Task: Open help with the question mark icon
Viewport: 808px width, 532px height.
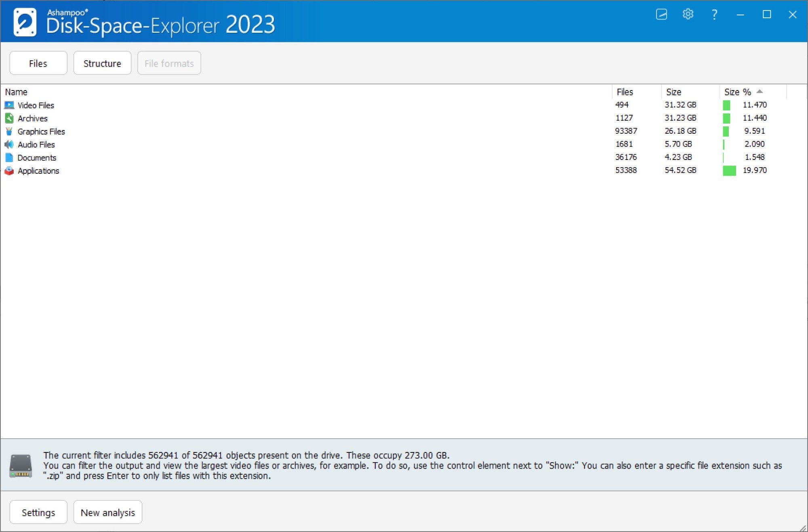Action: click(x=714, y=15)
